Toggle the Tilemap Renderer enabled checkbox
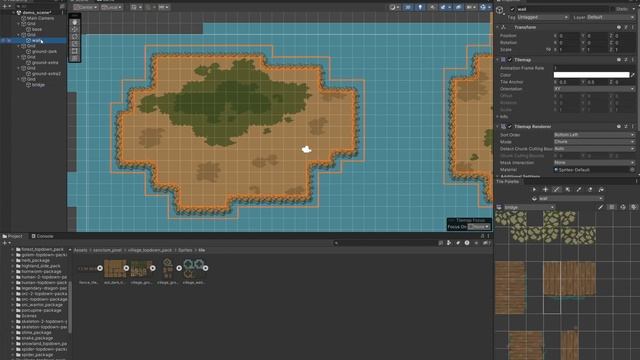 tap(510, 127)
